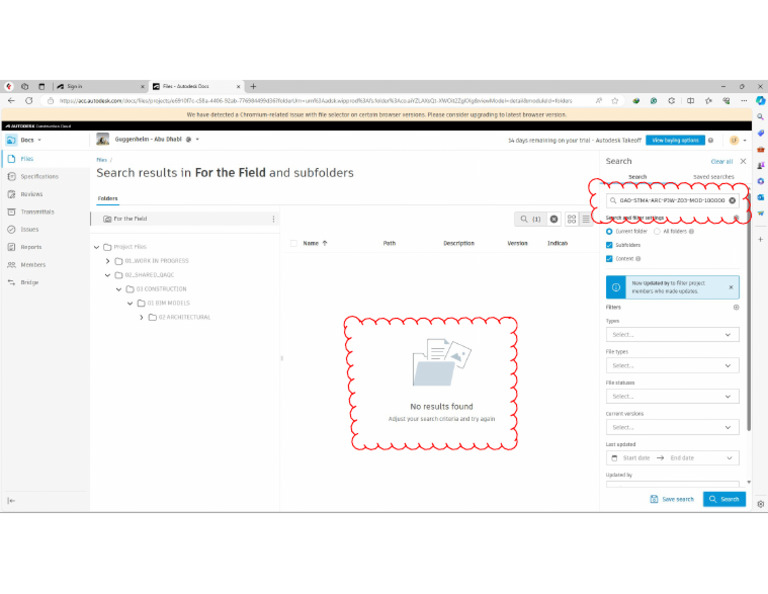768x594 pixels.
Task: Collapse the left navigation sidebar
Action: click(x=11, y=500)
